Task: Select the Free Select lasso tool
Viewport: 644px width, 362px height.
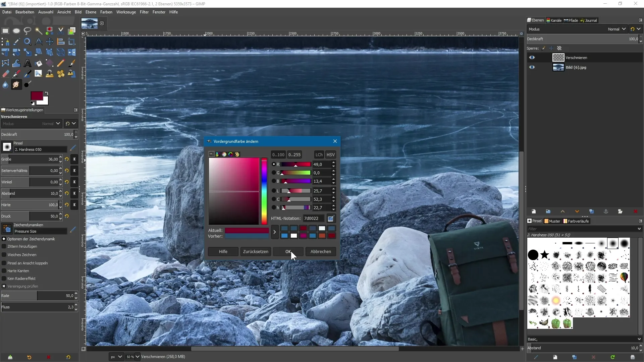Action: [28, 31]
